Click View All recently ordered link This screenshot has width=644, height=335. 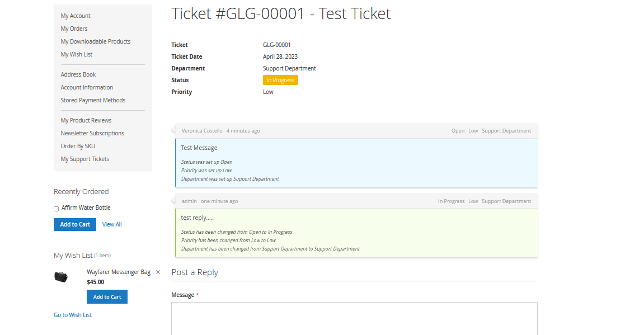(x=112, y=224)
